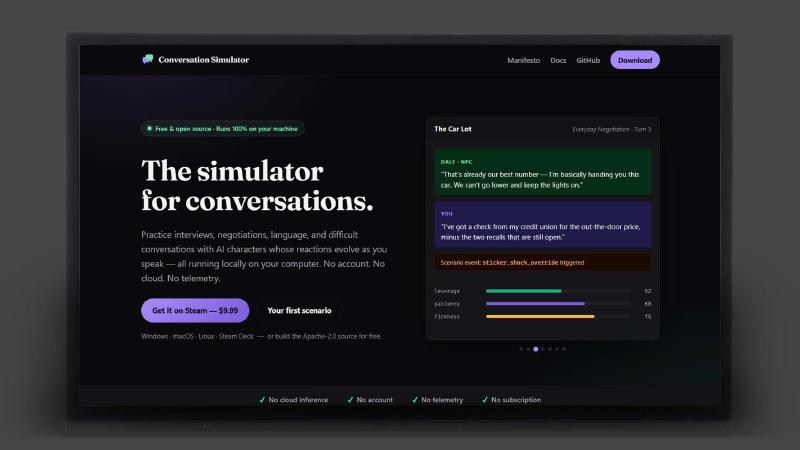Screen dimensions: 800x450
Task: Click the Free & open source badge
Action: 222,129
